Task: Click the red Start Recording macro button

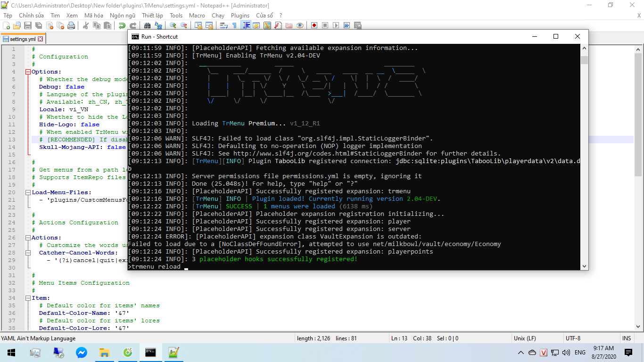Action: 314,25
